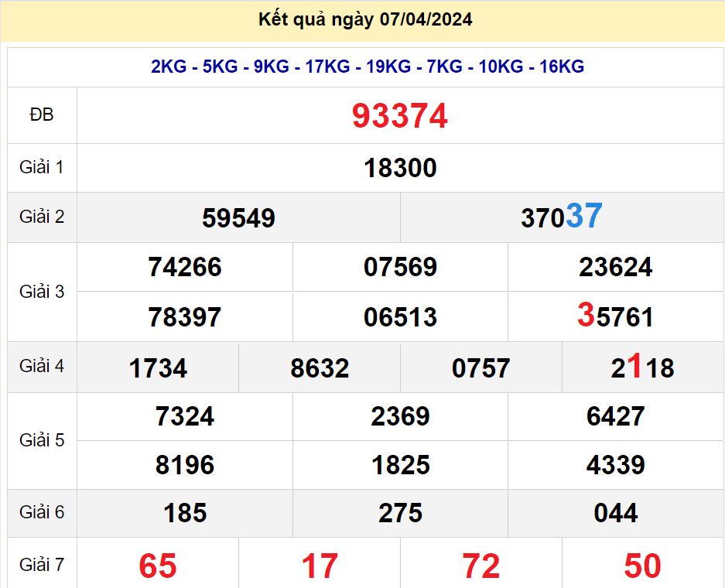Click the ĐB row label

coord(42,115)
